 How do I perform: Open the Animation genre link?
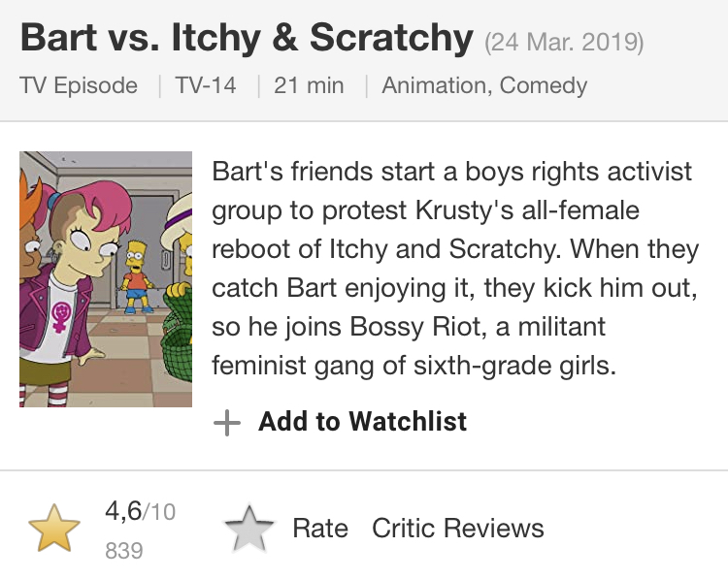coord(437,85)
